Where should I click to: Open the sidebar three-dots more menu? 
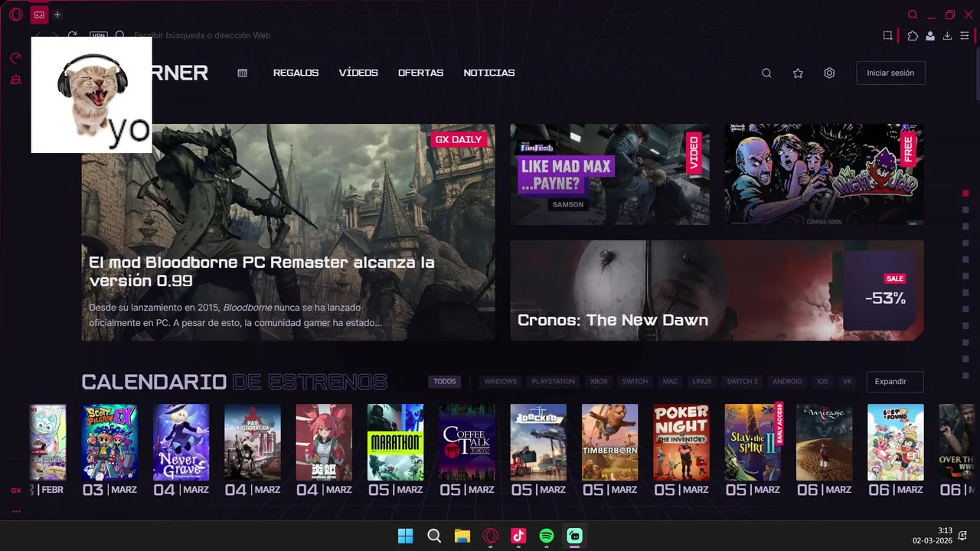coord(16,511)
